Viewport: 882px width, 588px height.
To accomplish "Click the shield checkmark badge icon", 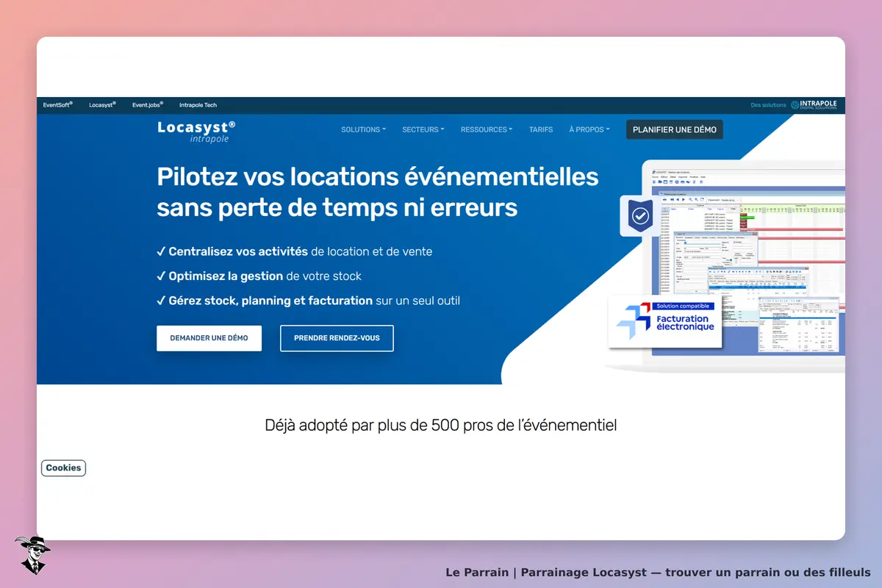I will point(640,215).
